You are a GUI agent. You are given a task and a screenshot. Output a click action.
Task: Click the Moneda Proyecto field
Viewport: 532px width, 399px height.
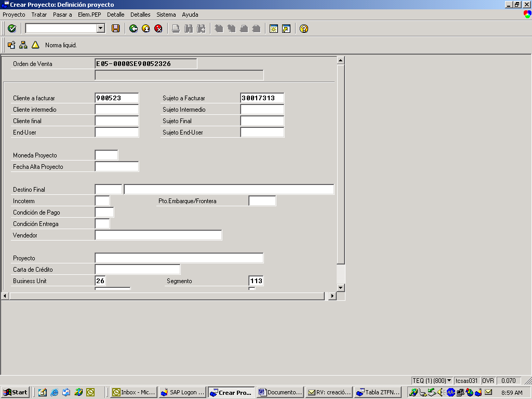tap(107, 155)
